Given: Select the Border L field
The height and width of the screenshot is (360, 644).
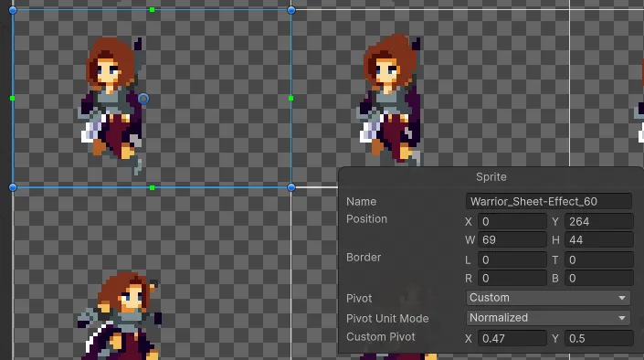Looking at the screenshot, I should coord(512,259).
